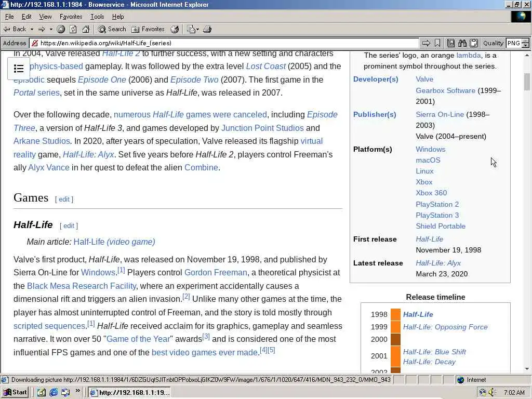Increase Quality with stepper up arrow

coord(526,41)
